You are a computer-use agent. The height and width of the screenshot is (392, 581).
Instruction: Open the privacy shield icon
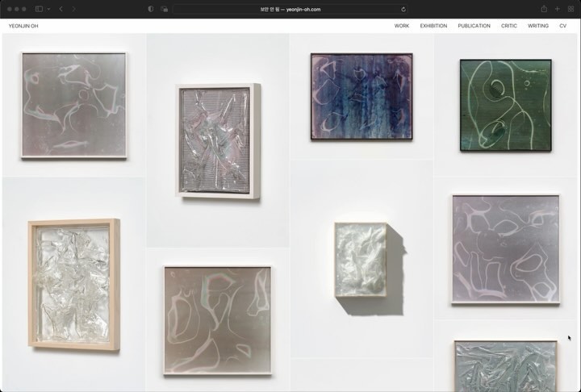tap(151, 9)
